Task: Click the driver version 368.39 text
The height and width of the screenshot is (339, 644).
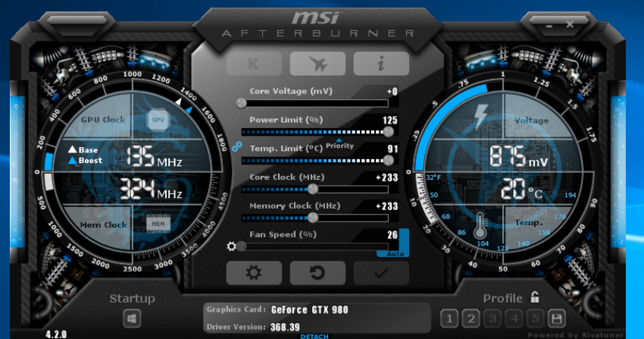Action: point(285,328)
